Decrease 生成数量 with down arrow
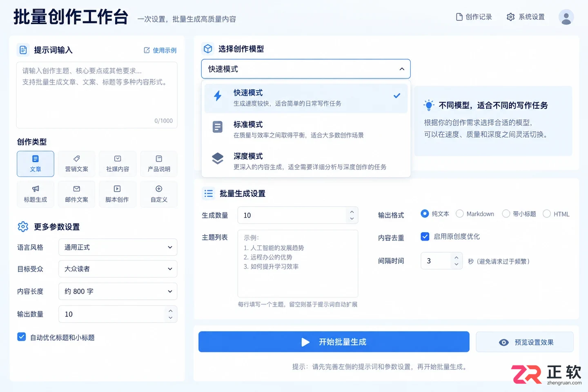This screenshot has height=392, width=588. 352,219
